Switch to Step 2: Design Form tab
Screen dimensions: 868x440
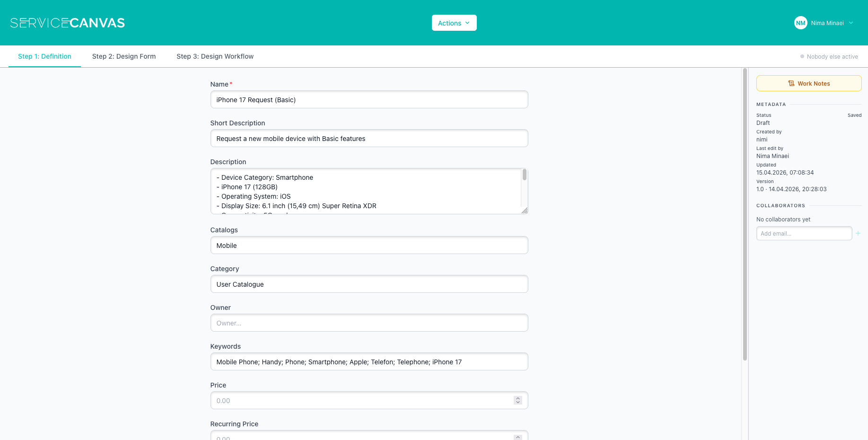(x=124, y=56)
